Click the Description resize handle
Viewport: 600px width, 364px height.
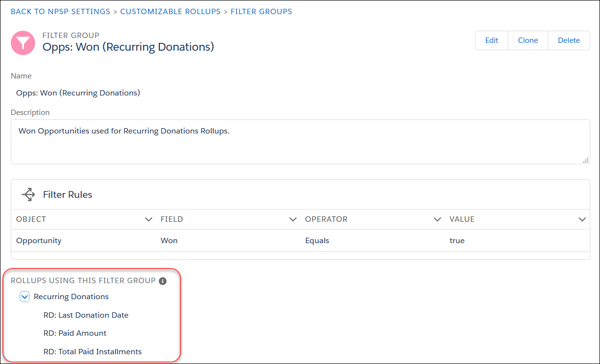point(585,160)
